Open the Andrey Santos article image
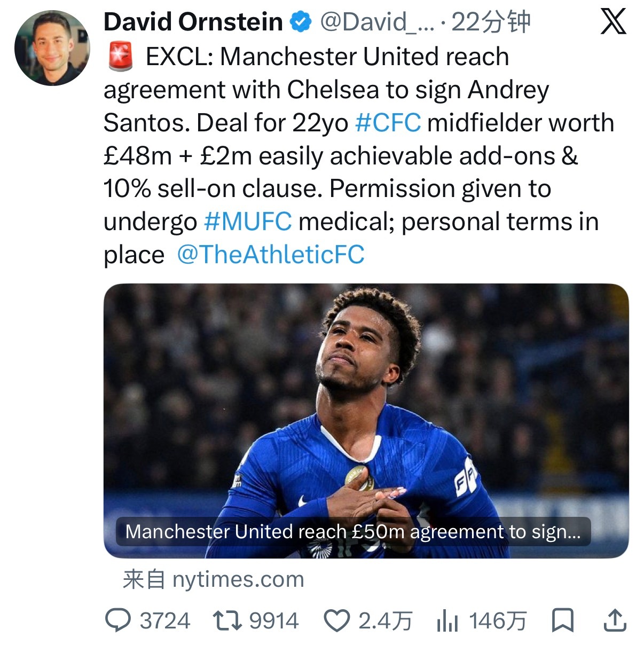The width and height of the screenshot is (644, 653). pos(366,420)
